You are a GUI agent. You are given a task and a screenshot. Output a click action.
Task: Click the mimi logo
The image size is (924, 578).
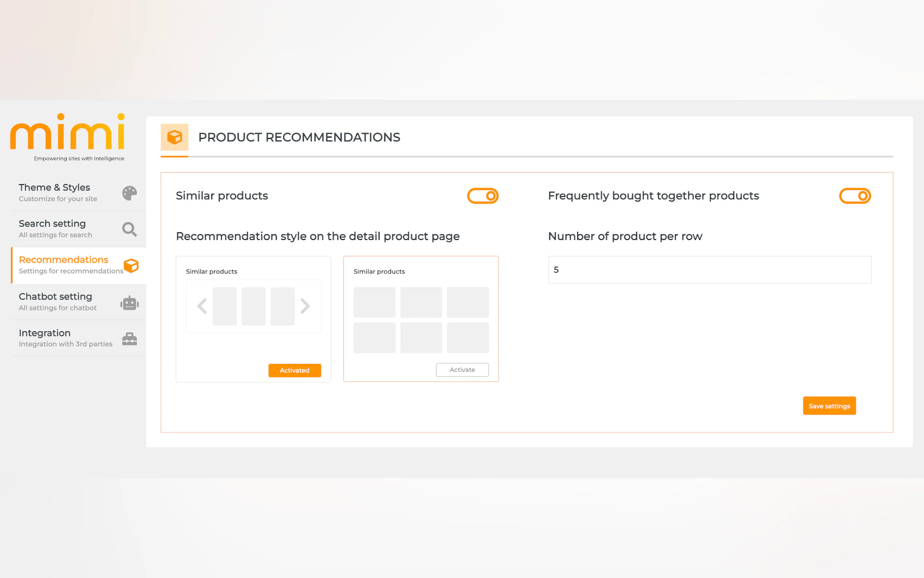click(x=68, y=132)
